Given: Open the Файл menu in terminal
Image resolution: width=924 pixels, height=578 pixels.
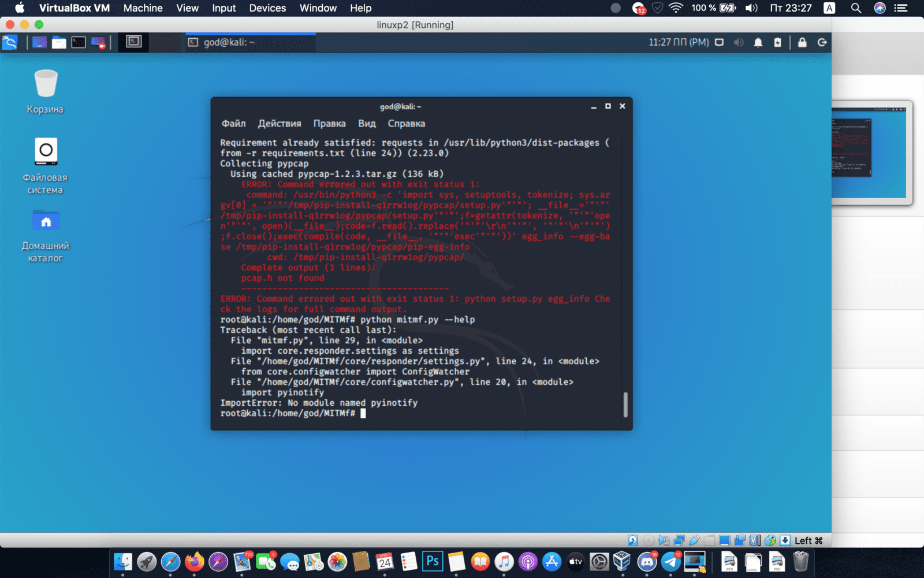Looking at the screenshot, I should [233, 124].
